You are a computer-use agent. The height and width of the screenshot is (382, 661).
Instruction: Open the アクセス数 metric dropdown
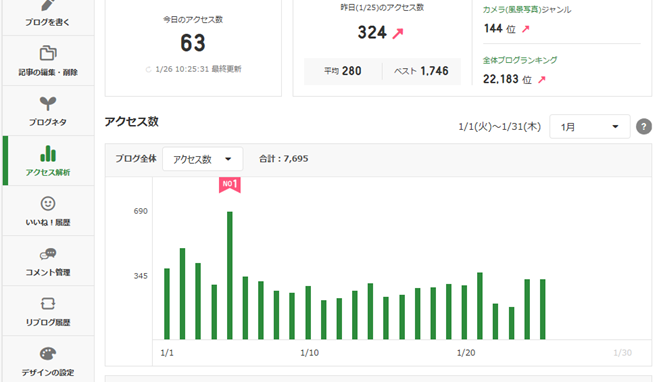202,159
